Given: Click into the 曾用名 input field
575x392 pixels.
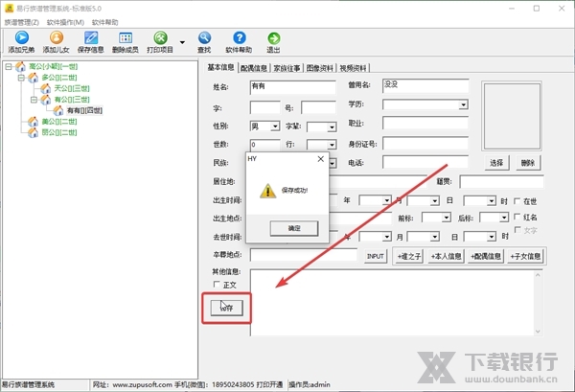Looking at the screenshot, I should 425,85.
